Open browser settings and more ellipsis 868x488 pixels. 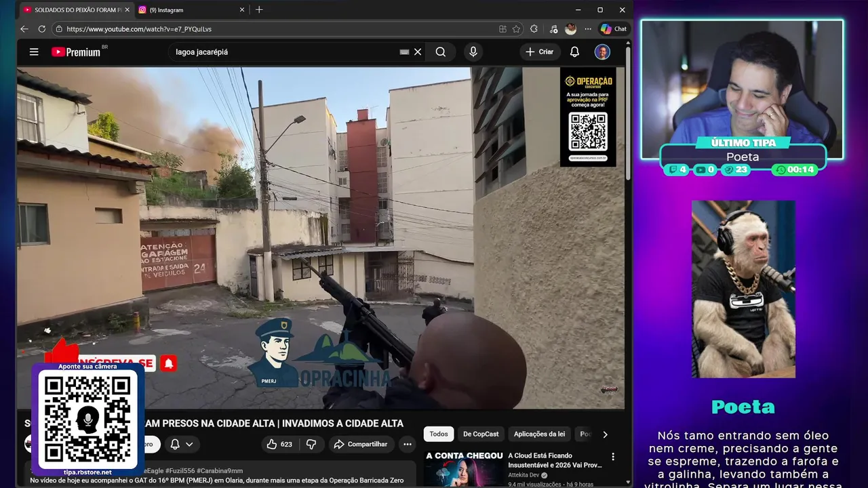(587, 29)
